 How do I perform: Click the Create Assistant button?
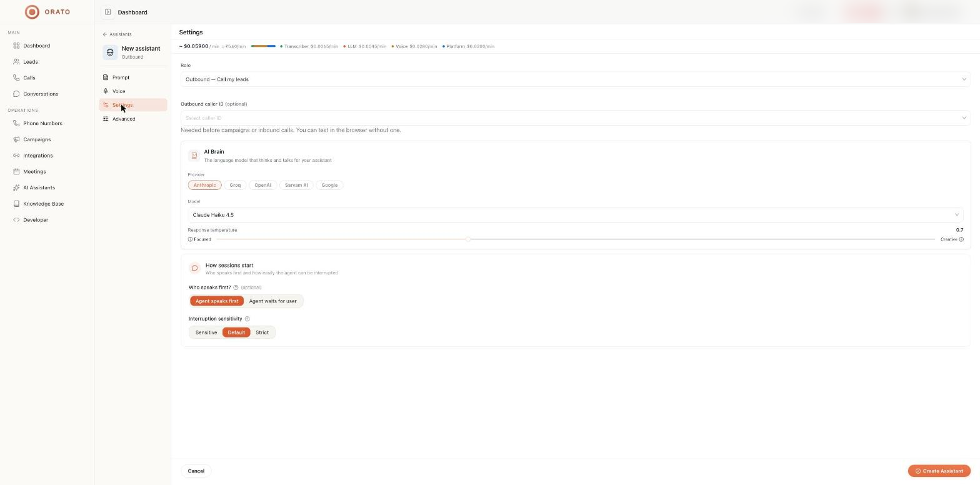click(x=939, y=471)
